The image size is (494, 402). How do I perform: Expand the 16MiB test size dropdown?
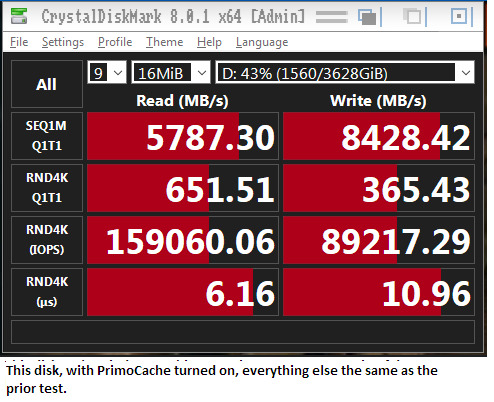pyautogui.click(x=171, y=72)
